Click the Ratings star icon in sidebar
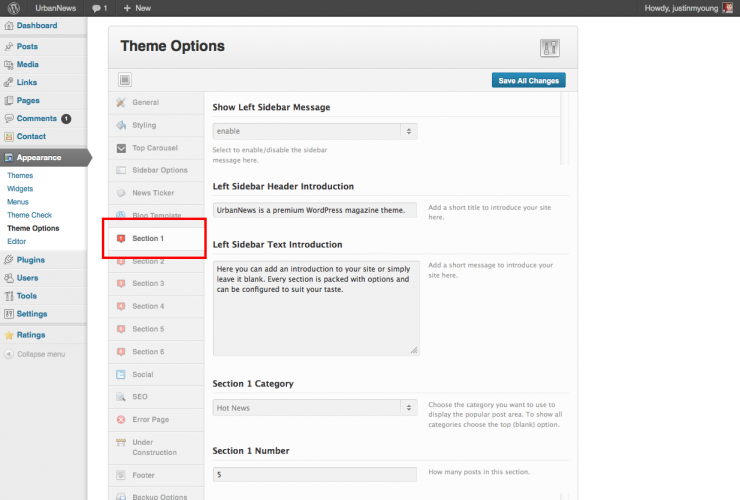The height and width of the screenshot is (500, 740). tap(9, 335)
